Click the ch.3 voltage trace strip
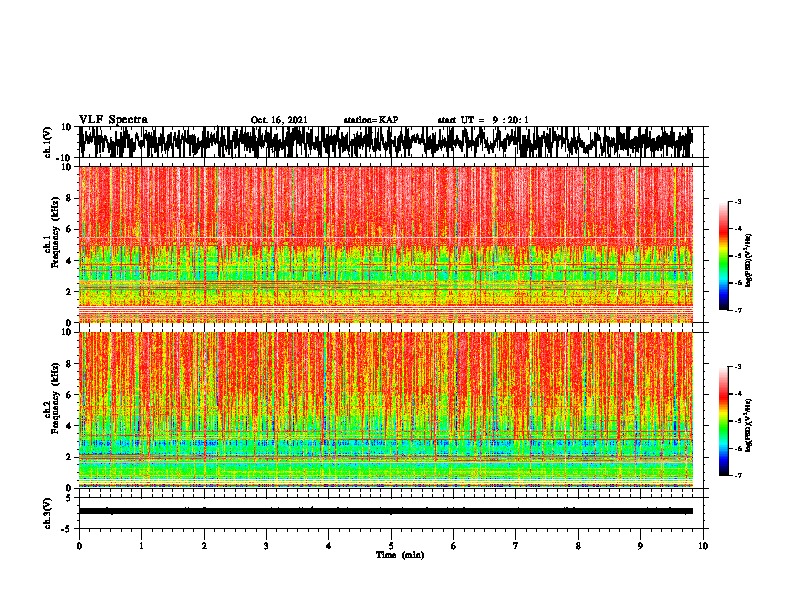 [x=386, y=511]
